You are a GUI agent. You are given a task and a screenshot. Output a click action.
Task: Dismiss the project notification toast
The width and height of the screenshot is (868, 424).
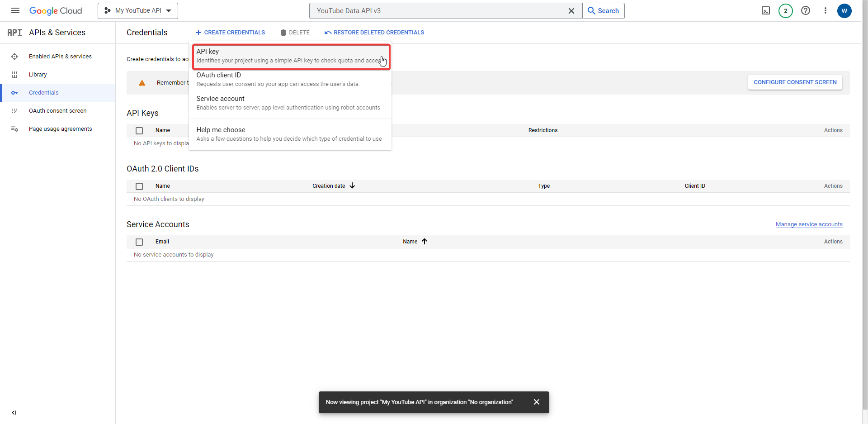[537, 402]
